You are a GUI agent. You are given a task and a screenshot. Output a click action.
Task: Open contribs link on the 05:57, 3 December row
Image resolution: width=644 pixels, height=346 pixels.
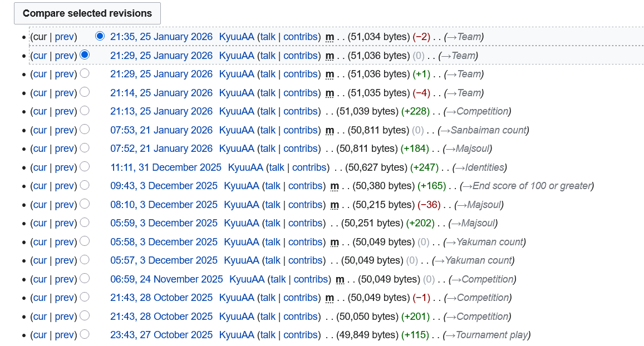[306, 261]
